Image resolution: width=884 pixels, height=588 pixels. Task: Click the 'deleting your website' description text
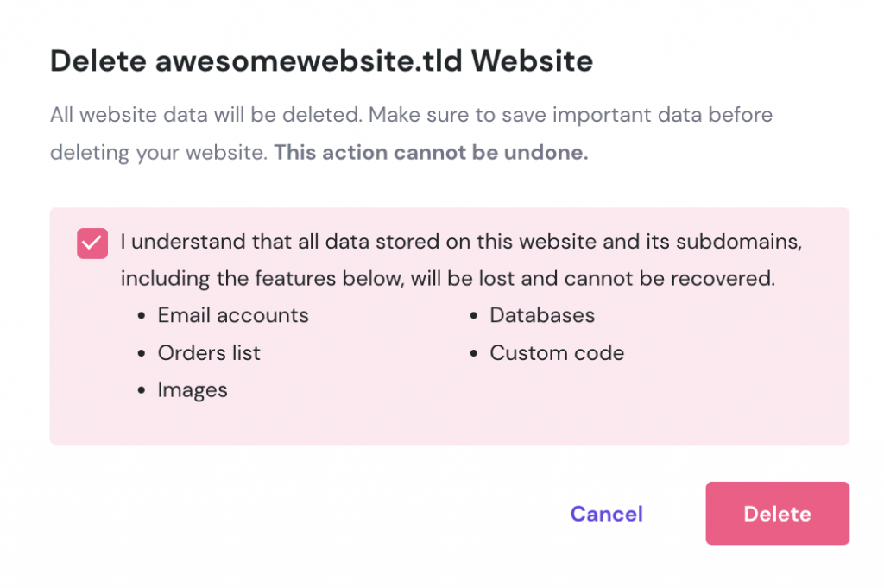(x=159, y=153)
